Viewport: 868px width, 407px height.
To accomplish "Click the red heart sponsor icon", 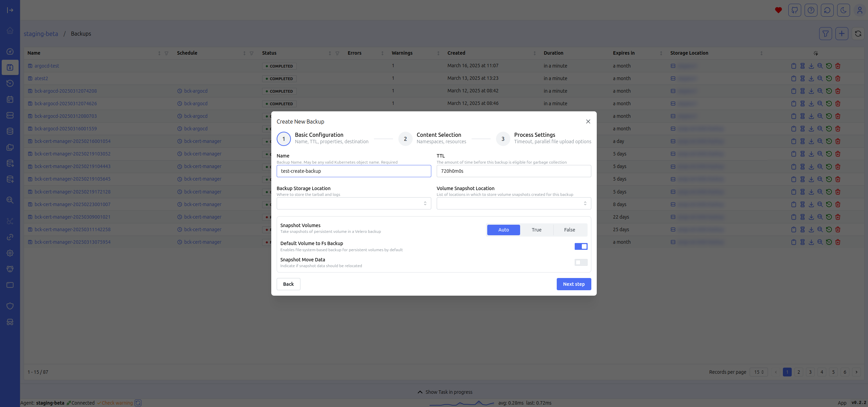I will (778, 10).
